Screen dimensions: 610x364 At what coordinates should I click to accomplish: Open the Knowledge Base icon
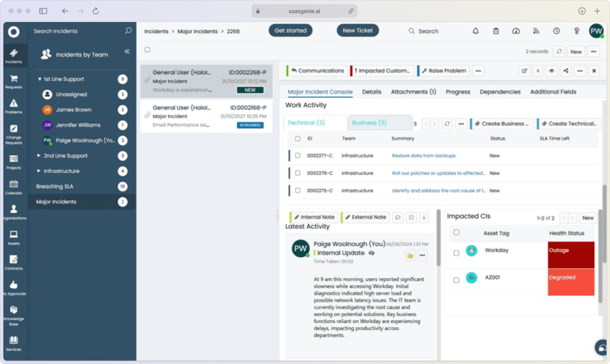[14, 314]
